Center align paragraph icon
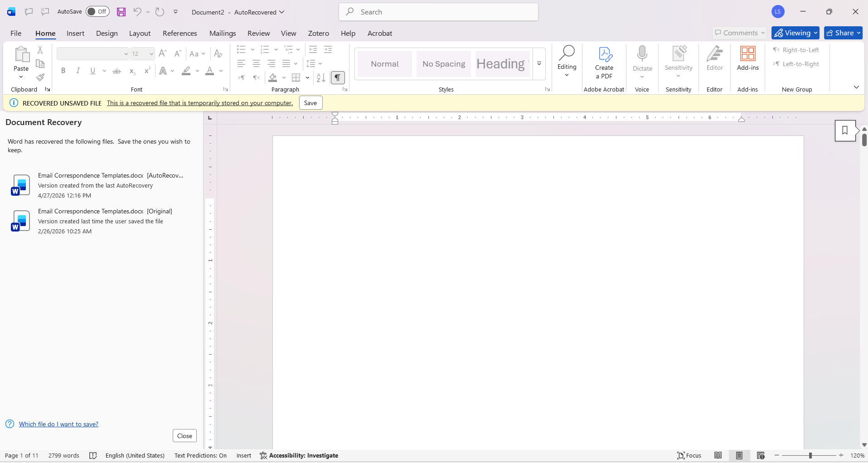Image resolution: width=868 pixels, height=463 pixels. (x=256, y=63)
